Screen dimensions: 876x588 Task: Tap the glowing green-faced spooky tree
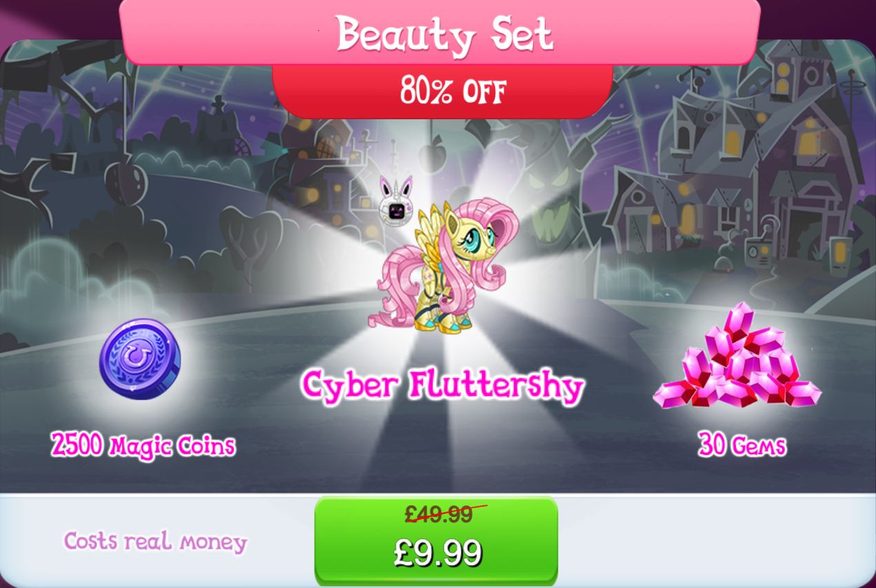[545, 196]
